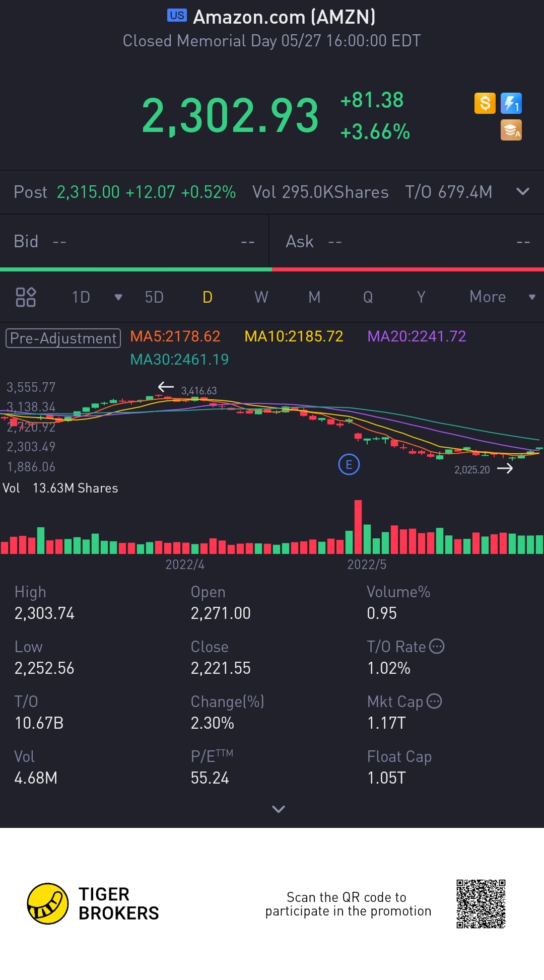Open T/O Rate info bubble icon

click(x=437, y=646)
